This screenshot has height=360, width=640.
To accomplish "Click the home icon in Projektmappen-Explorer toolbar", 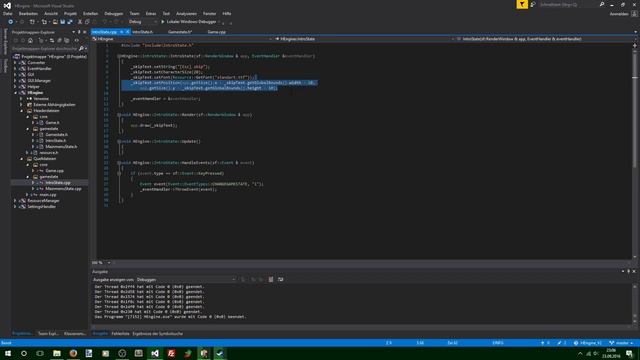I will (x=30, y=40).
